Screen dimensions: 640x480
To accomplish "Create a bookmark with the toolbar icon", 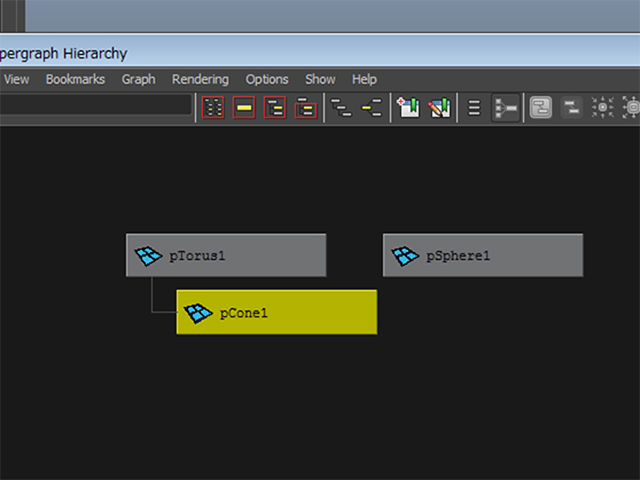I will click(x=409, y=108).
